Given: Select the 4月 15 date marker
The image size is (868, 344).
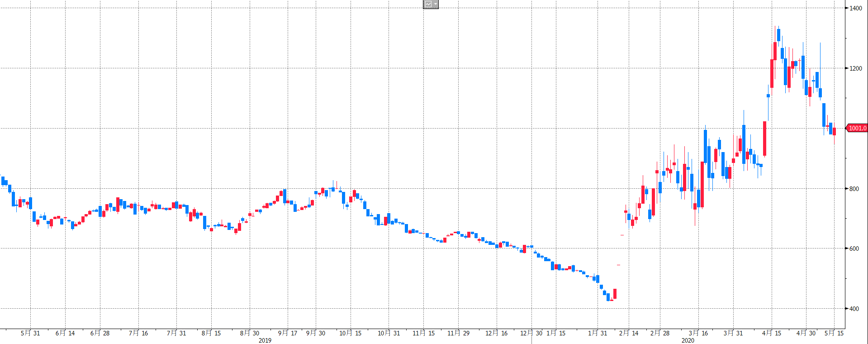Looking at the screenshot, I should (772, 333).
